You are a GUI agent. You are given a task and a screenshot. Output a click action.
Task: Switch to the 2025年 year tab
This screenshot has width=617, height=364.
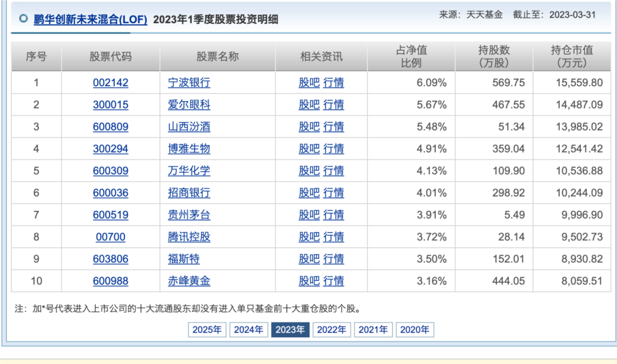tap(207, 330)
